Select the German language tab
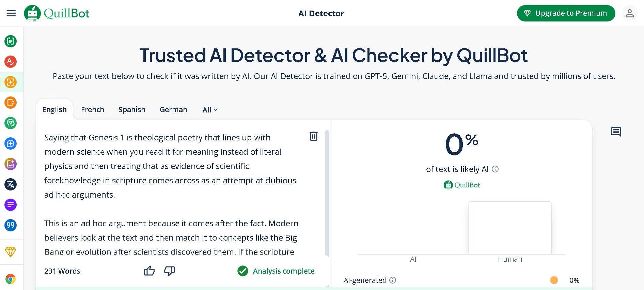The image size is (644, 290). pyautogui.click(x=173, y=110)
